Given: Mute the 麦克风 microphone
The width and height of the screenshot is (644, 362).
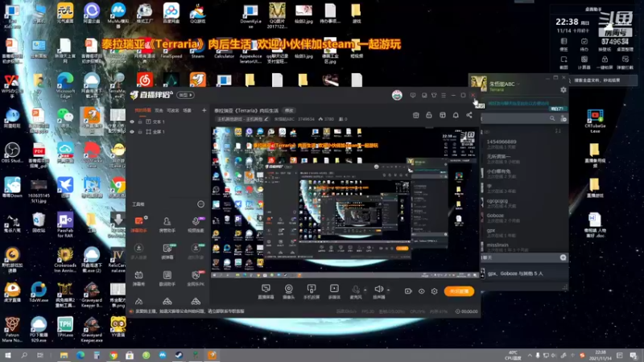Looking at the screenshot, I should coord(355,291).
